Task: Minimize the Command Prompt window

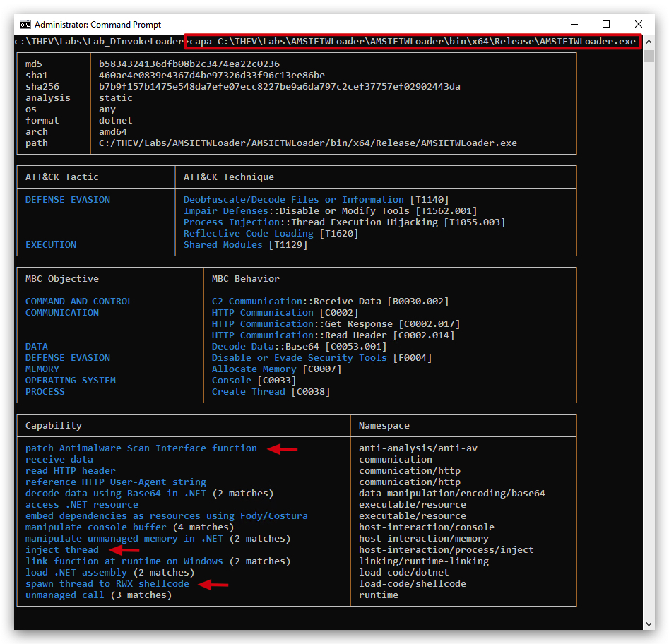Action: (x=574, y=24)
